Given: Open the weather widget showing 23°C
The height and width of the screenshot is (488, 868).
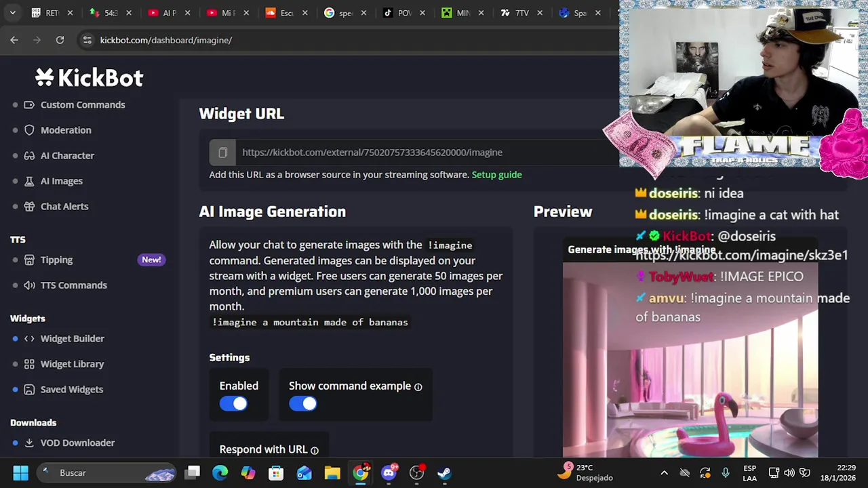Looking at the screenshot, I should [585, 472].
